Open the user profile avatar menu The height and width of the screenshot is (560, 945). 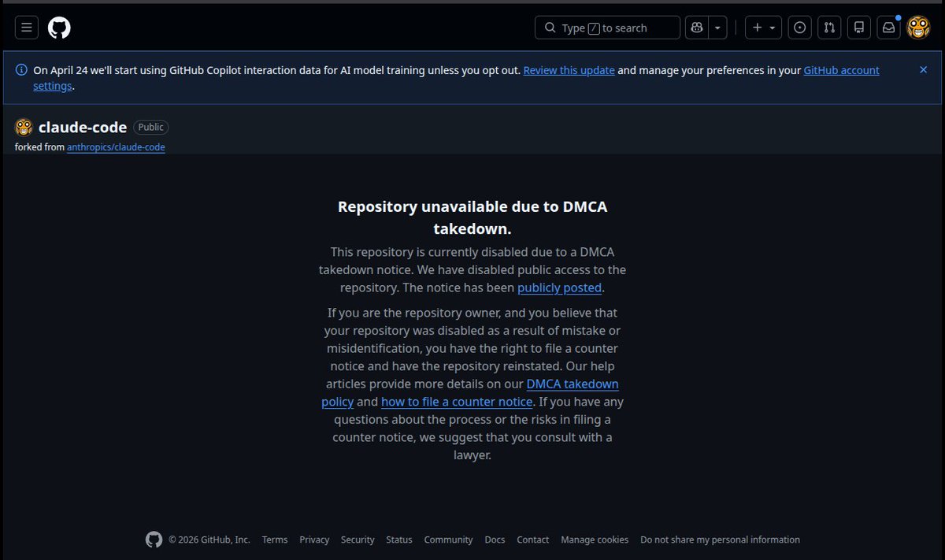(918, 28)
